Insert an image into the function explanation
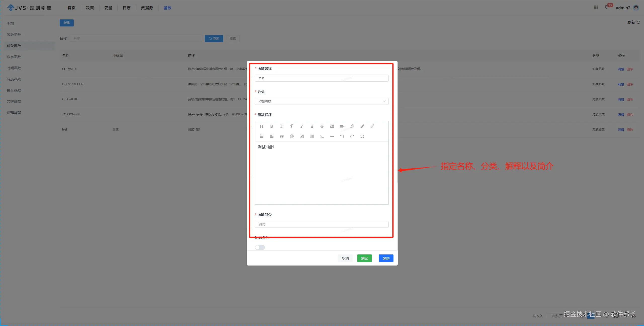Screen dimensions: 644x326 pyautogui.click(x=302, y=136)
